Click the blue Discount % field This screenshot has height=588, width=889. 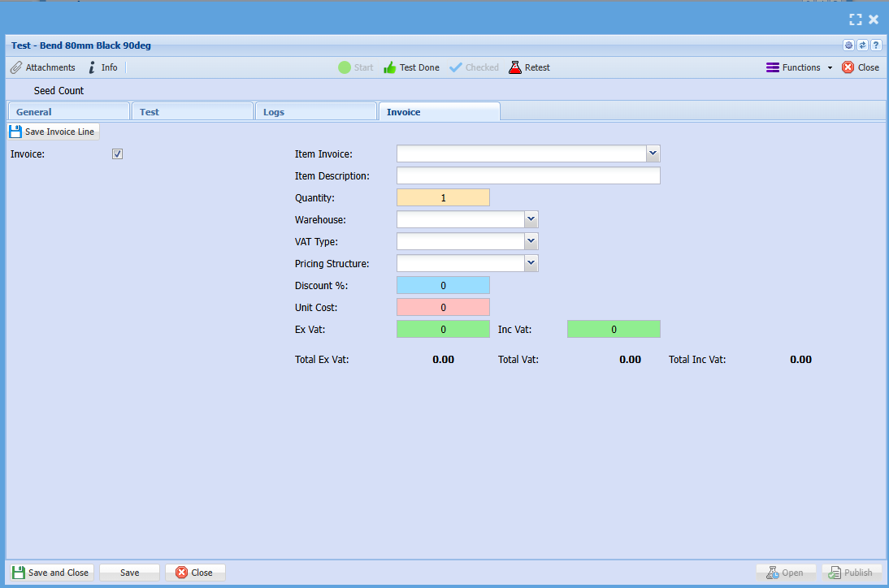point(443,285)
